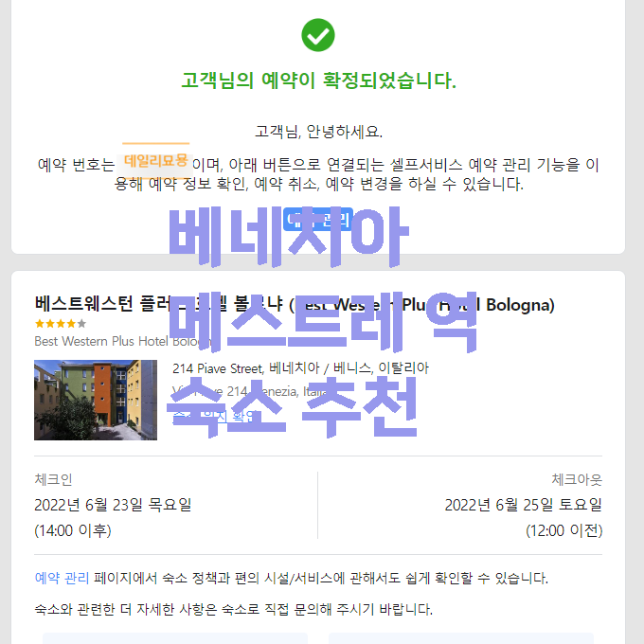Click the check-out time (12:00 이전)
Viewport: 644px width, 644px height.
tap(563, 530)
